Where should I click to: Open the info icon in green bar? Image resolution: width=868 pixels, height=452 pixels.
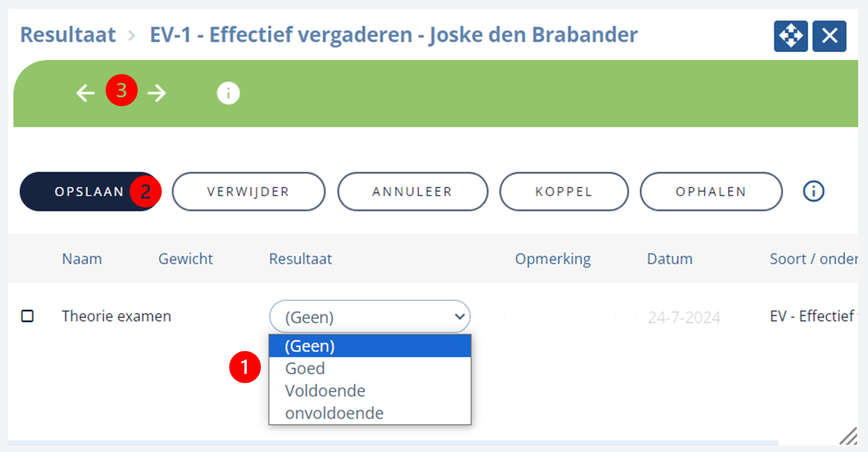[x=228, y=93]
